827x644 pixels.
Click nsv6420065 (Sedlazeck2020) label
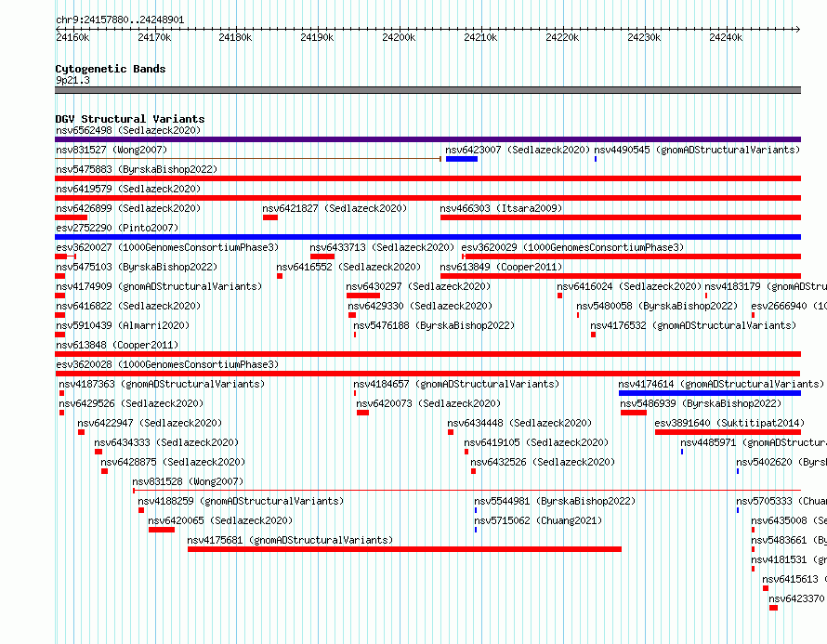click(x=220, y=520)
